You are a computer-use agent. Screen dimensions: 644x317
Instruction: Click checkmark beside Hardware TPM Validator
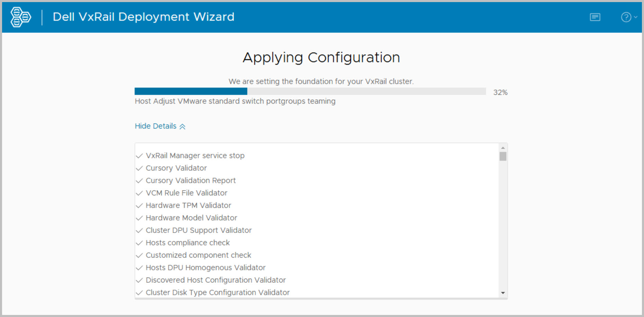pyautogui.click(x=139, y=206)
